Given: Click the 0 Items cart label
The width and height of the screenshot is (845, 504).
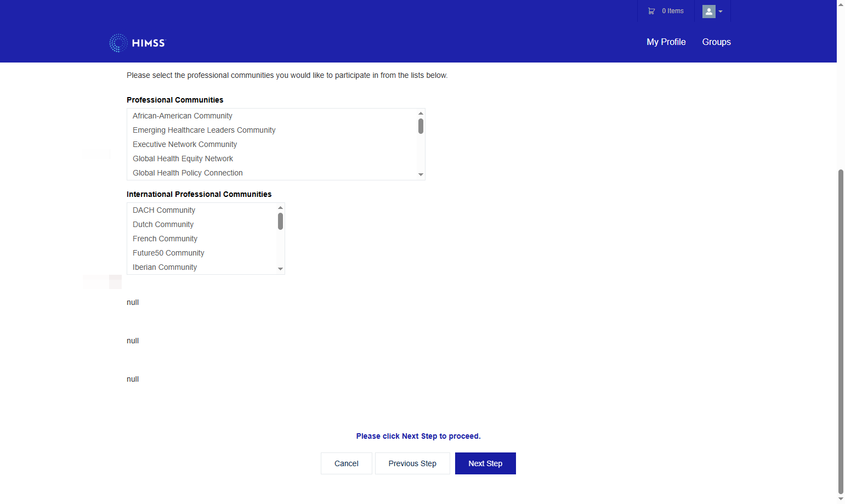Looking at the screenshot, I should 673,11.
